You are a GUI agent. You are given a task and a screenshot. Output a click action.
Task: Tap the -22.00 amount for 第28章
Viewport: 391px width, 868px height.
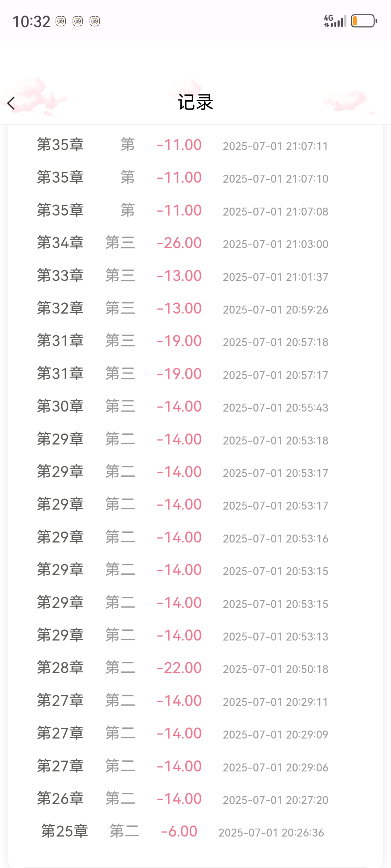tap(179, 668)
